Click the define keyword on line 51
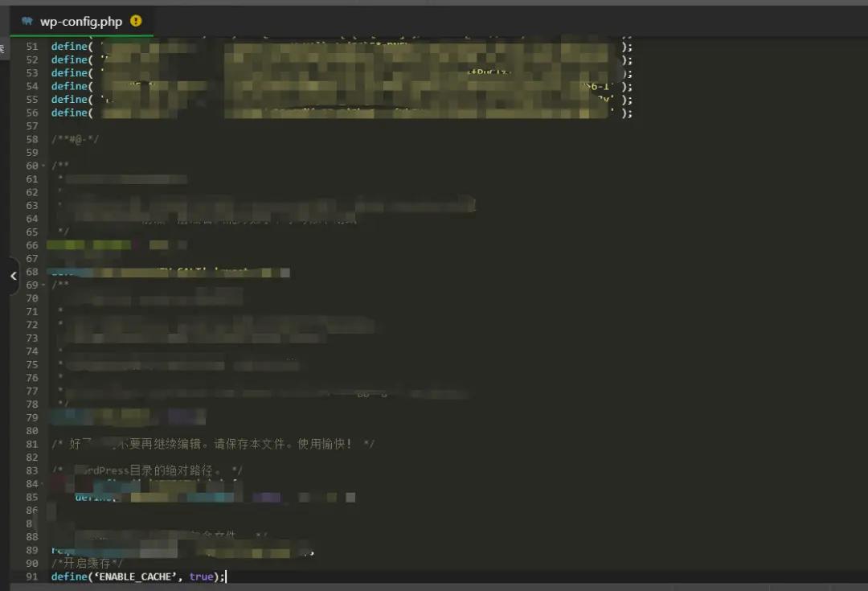The height and width of the screenshot is (591, 868). 68,47
